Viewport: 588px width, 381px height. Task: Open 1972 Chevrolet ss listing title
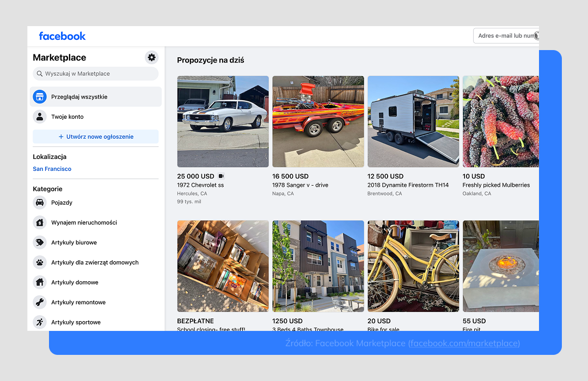tap(200, 185)
